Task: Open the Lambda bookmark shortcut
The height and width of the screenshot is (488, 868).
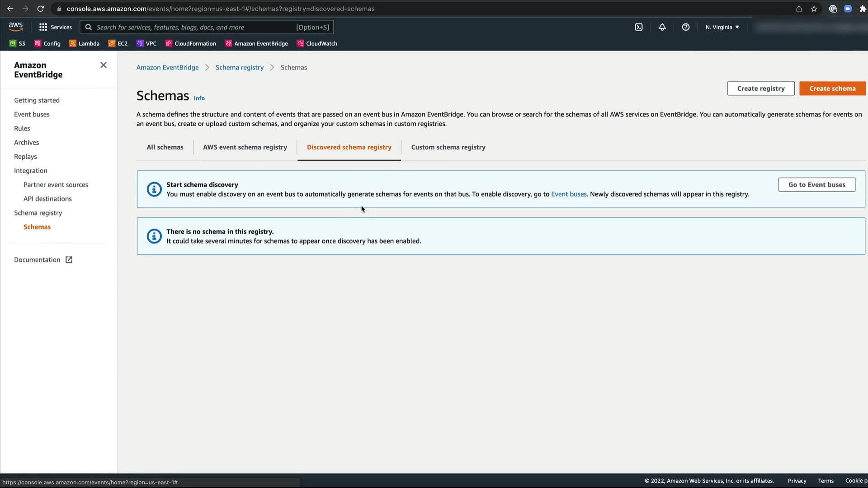Action: click(x=84, y=43)
